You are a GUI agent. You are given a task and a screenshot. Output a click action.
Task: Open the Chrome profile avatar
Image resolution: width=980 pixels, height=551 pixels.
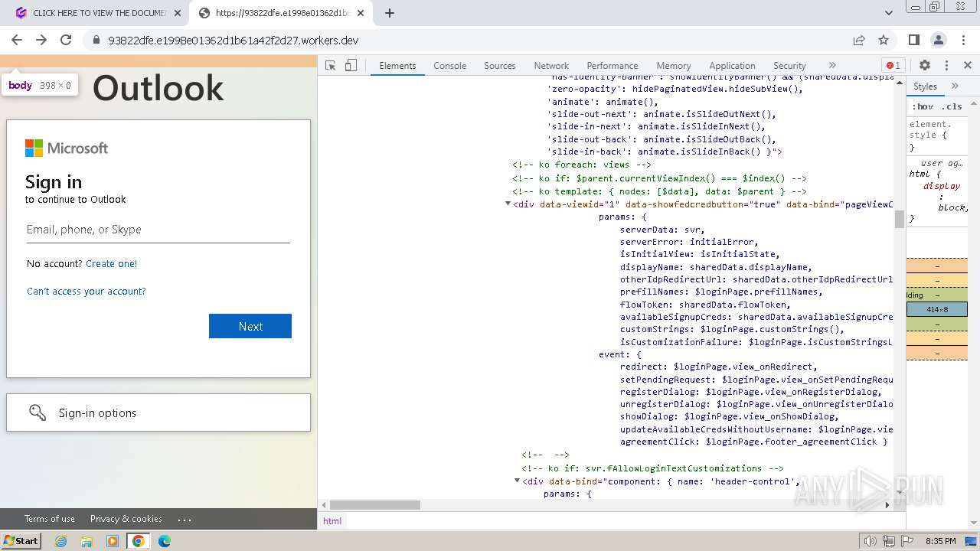939,40
